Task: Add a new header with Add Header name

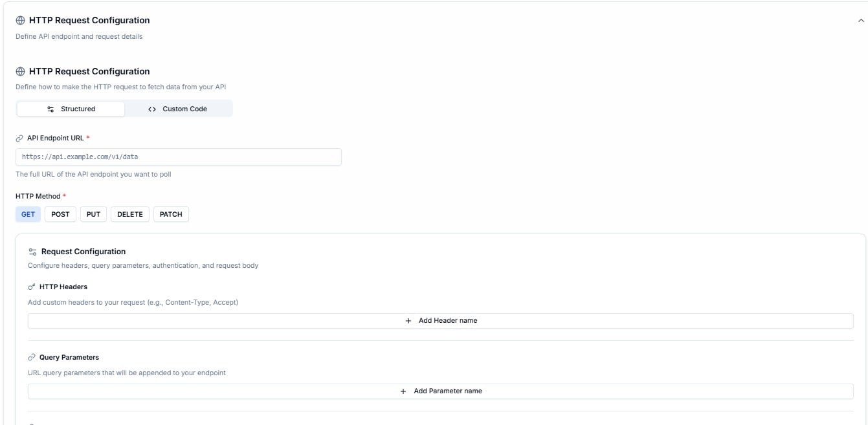Action: [x=441, y=321]
